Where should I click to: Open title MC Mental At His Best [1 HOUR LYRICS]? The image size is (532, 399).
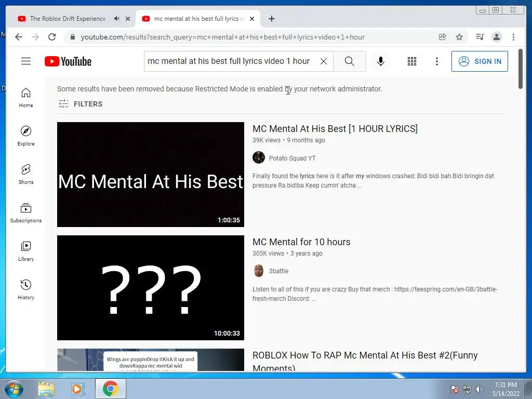point(335,129)
